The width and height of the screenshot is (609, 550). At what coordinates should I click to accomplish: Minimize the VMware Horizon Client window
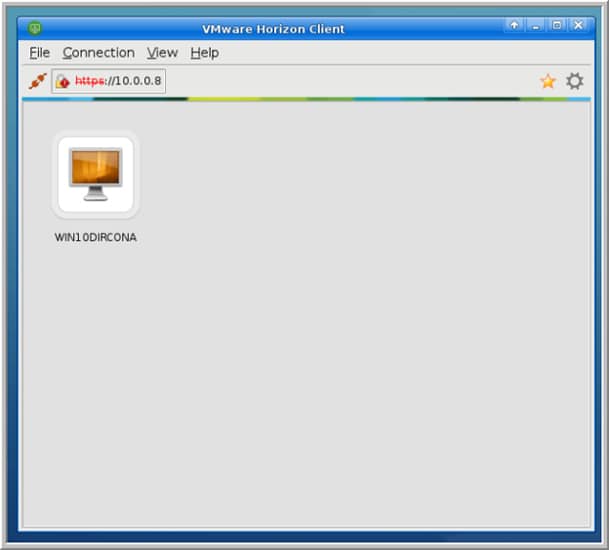536,26
